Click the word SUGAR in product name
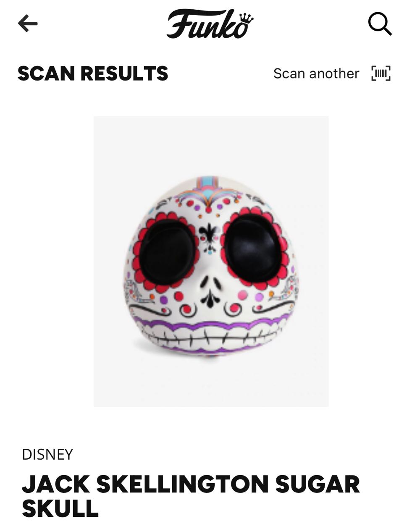 318,484
